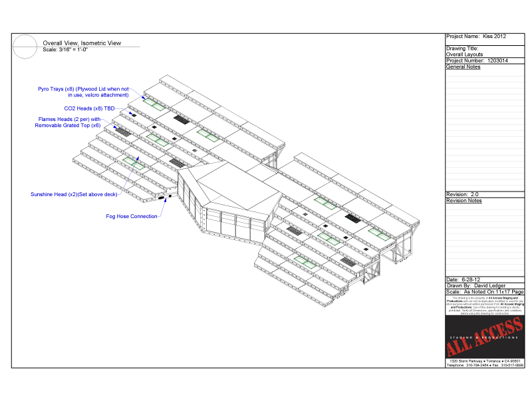Click the Pyro Trays (x8) annotation

pos(83,92)
